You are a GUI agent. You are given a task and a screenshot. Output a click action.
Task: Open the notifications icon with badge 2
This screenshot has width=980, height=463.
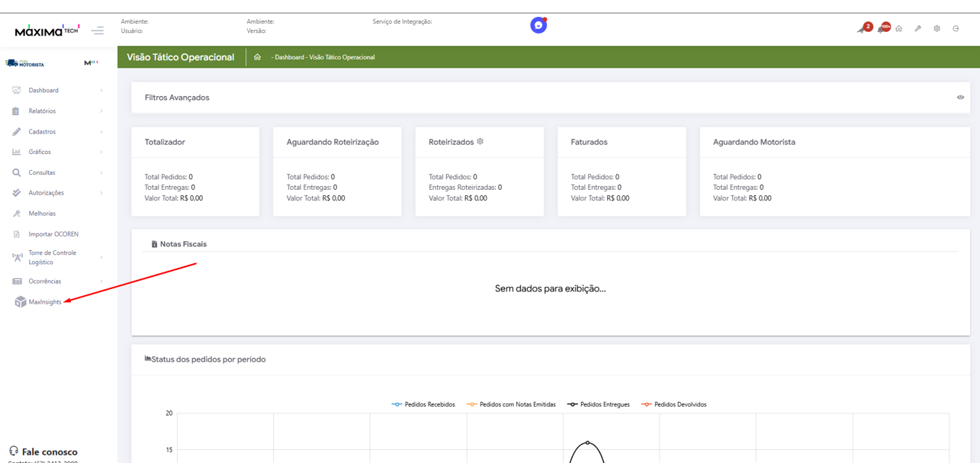click(x=863, y=29)
